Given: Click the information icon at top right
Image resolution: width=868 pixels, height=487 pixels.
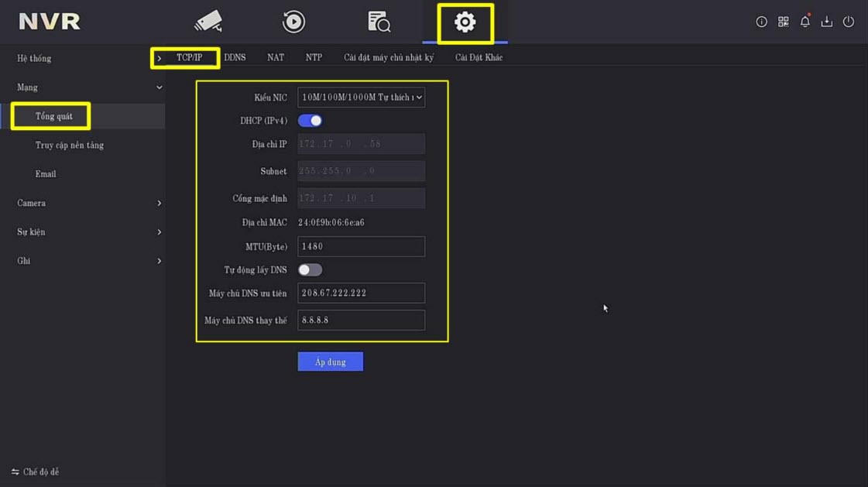Looking at the screenshot, I should (761, 22).
